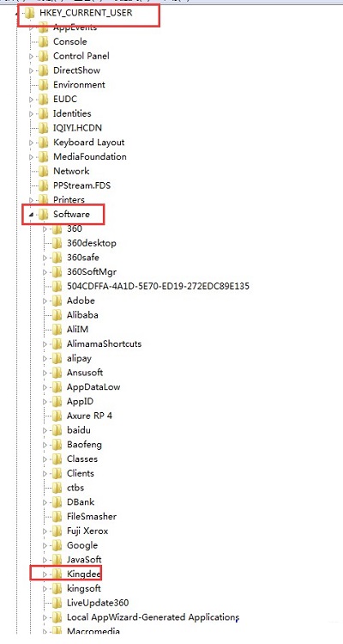The height and width of the screenshot is (644, 343).
Task: Select the Environment key
Action: pos(79,85)
